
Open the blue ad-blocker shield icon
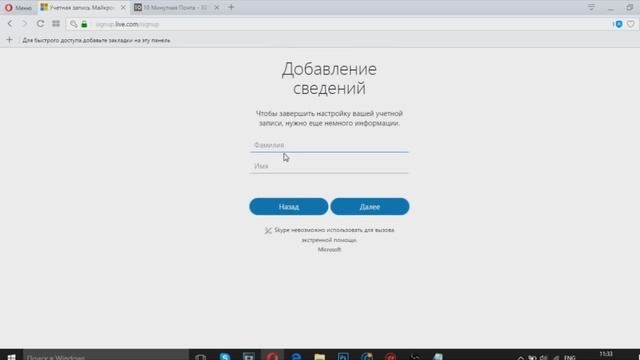point(618,24)
